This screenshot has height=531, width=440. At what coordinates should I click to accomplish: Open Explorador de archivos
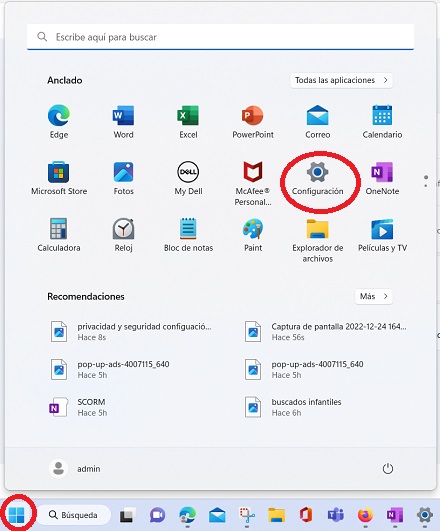tap(317, 240)
